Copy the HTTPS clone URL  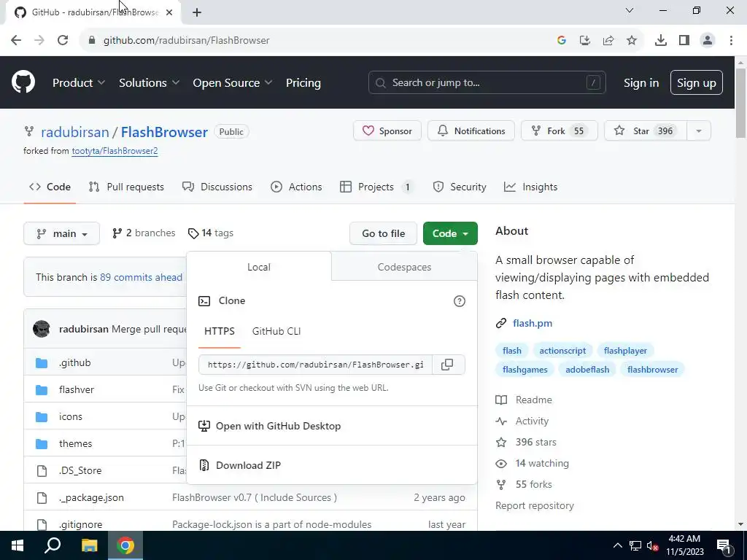pos(447,365)
